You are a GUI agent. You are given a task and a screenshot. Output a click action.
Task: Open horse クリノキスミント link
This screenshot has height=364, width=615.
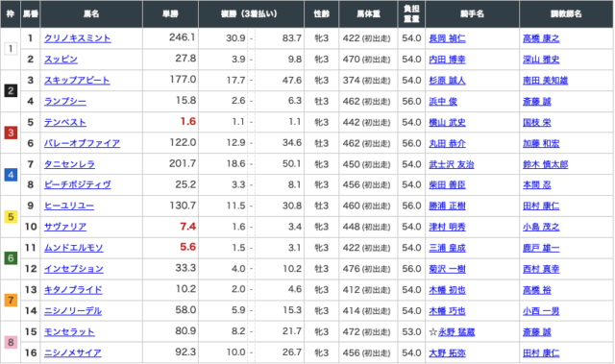click(77, 38)
